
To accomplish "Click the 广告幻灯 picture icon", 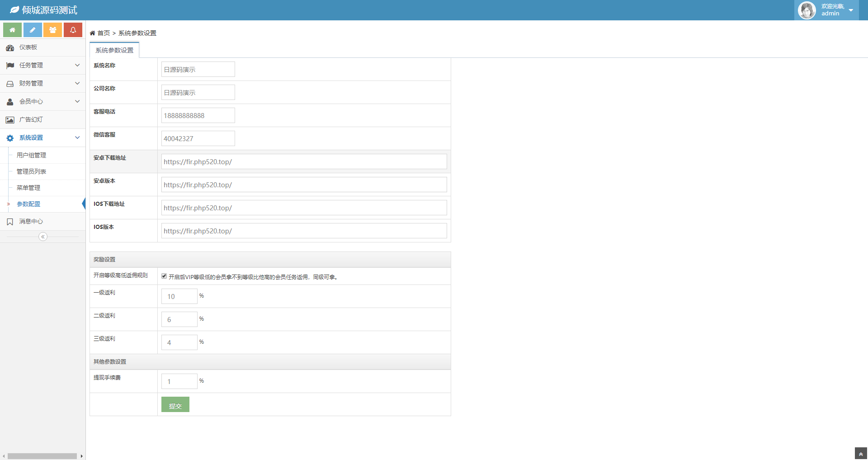I will point(10,120).
